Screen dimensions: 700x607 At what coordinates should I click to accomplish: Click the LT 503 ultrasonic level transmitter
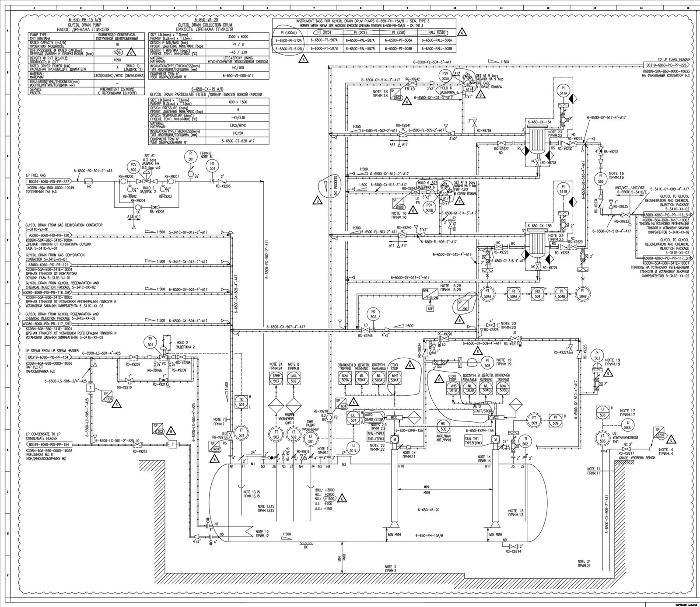click(602, 438)
